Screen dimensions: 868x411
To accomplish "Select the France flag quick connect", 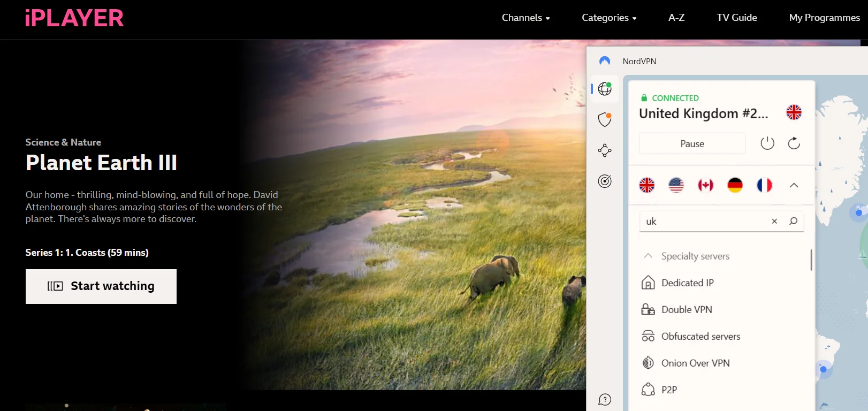I will point(765,185).
